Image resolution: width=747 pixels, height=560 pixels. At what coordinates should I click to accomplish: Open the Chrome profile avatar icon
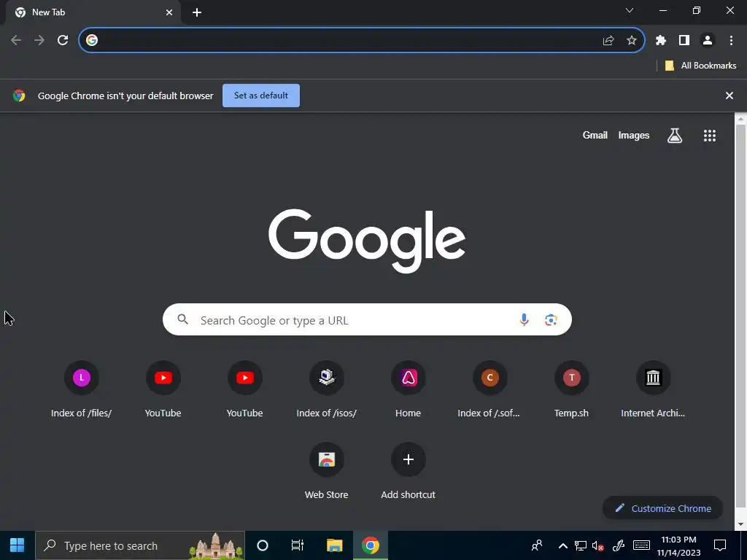(x=708, y=41)
